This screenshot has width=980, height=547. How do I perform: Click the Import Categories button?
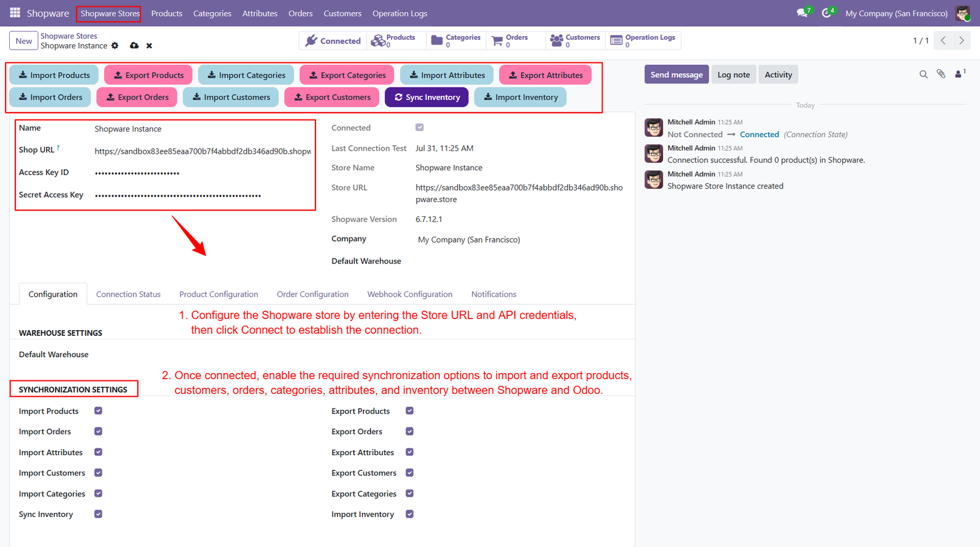coord(246,75)
